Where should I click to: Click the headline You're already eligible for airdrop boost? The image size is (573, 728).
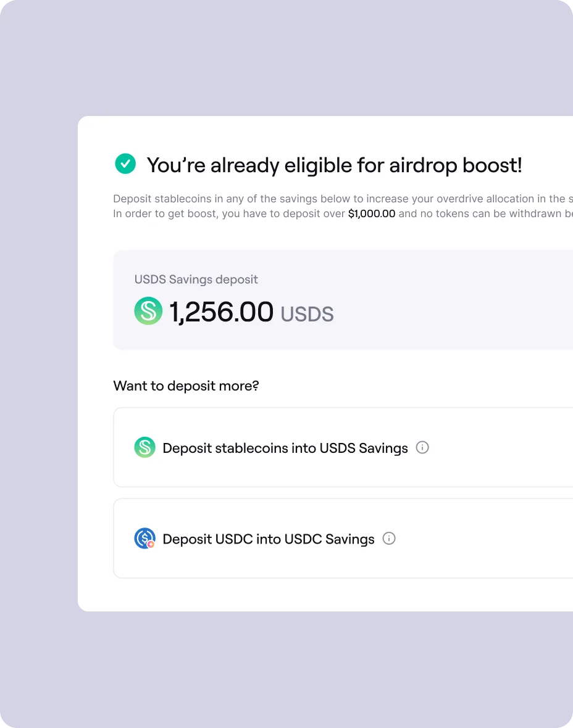pos(334,165)
